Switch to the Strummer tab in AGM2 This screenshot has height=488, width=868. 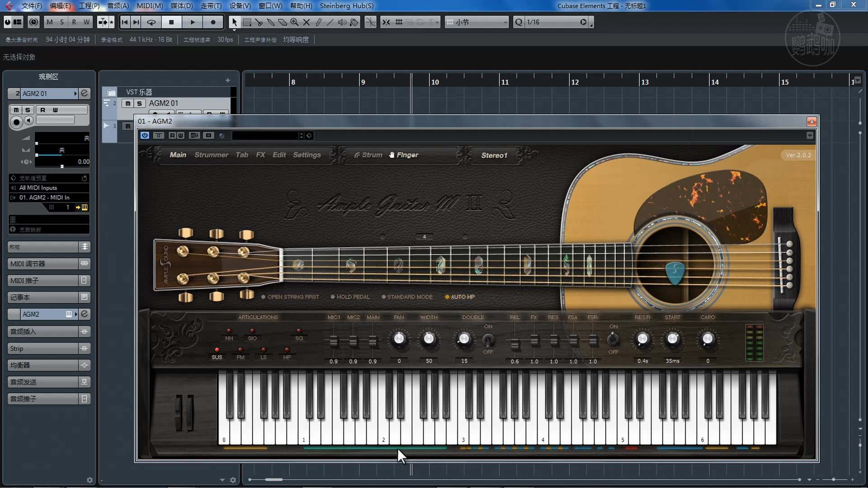tap(211, 155)
